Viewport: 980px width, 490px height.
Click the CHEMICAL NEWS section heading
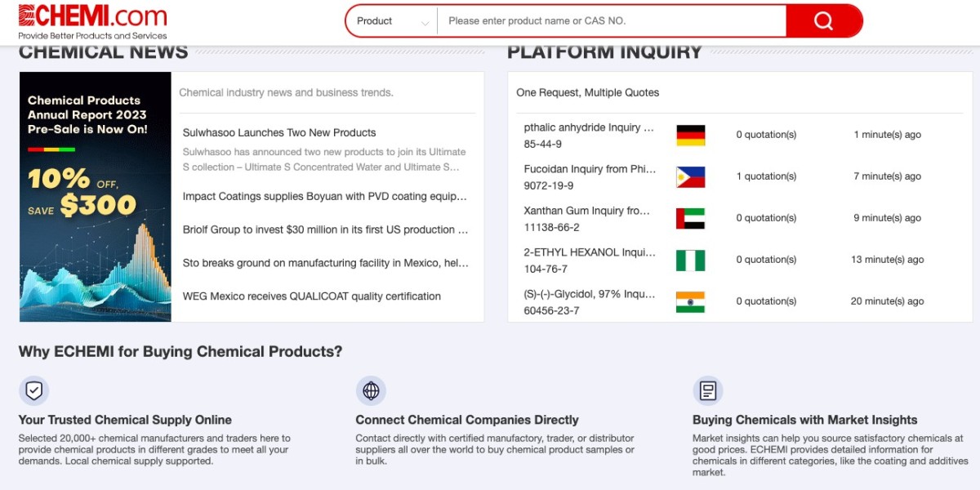click(x=103, y=52)
